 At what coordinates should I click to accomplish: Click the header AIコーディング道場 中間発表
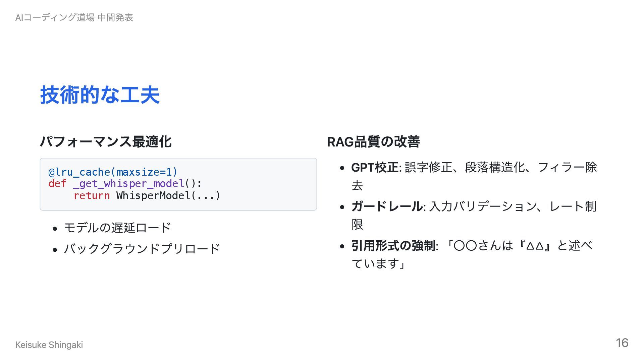pos(74,17)
